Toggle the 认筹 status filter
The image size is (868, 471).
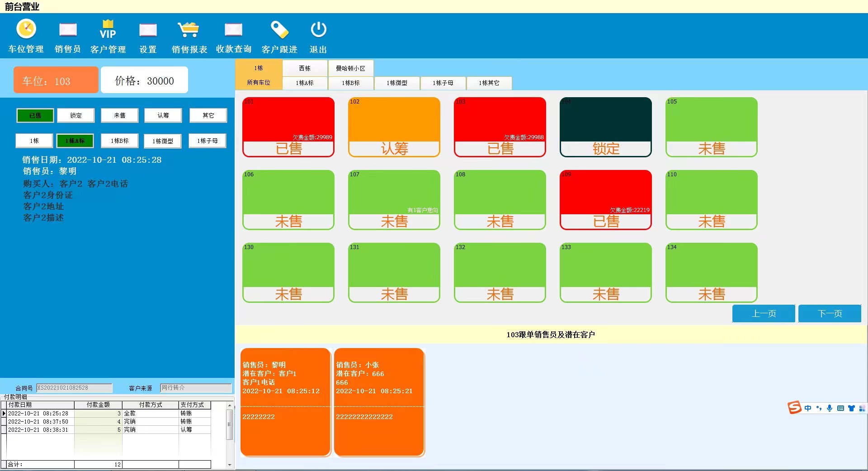click(163, 116)
